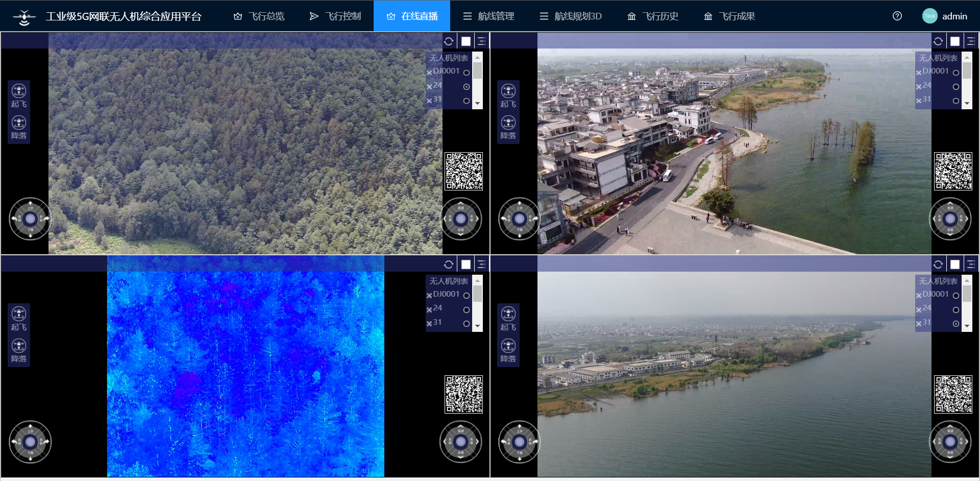Select drone 31 radio button in top-right panel
Screen dimensions: 980x481
(x=955, y=101)
